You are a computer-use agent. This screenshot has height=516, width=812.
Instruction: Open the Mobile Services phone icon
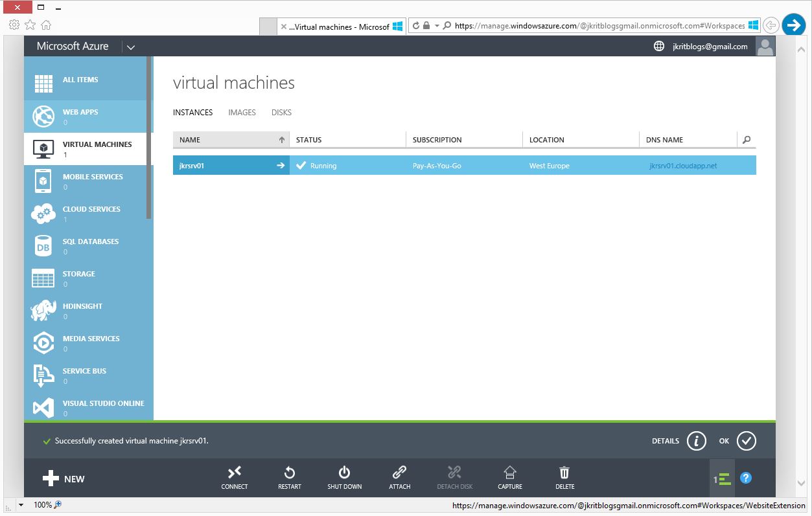pyautogui.click(x=43, y=181)
